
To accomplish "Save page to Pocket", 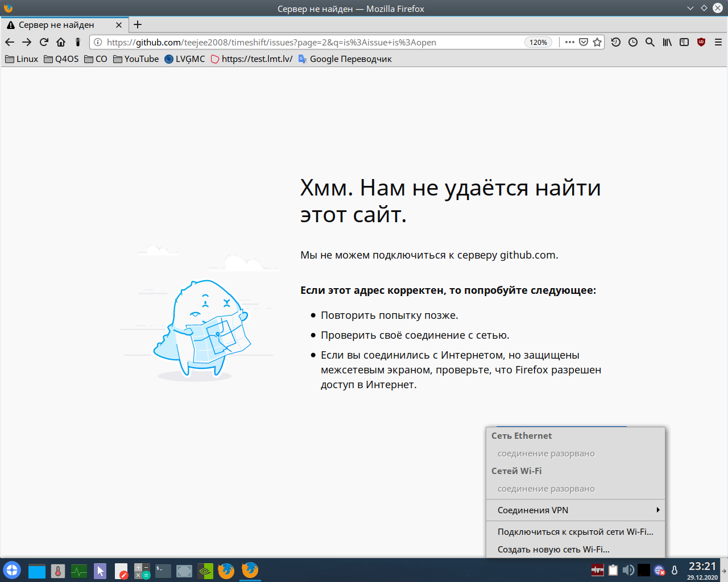I will [x=584, y=42].
